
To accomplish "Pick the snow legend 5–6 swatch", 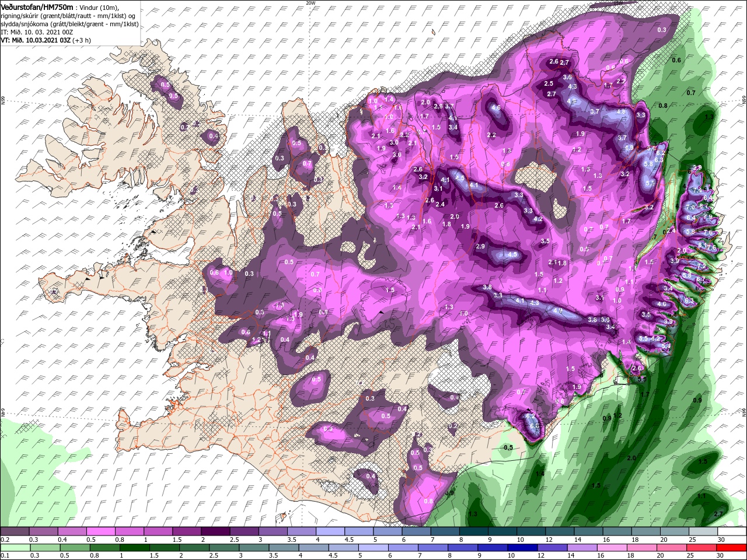I will (x=388, y=531).
